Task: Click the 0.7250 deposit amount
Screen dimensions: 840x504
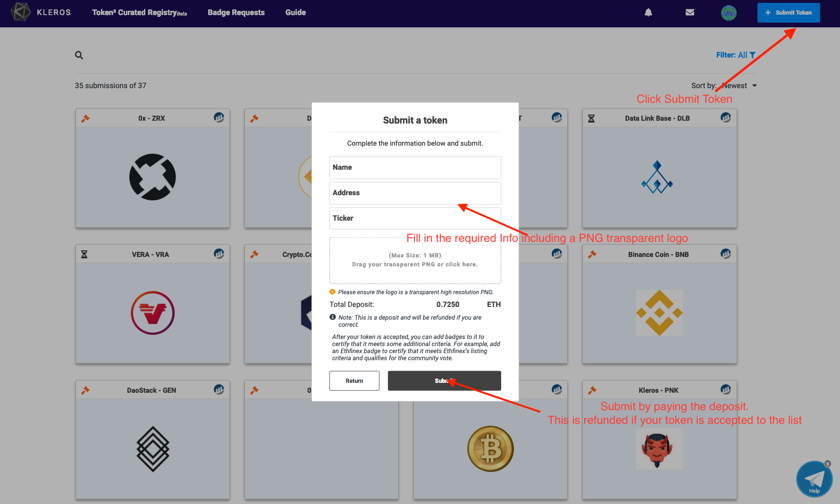Action: pyautogui.click(x=448, y=305)
